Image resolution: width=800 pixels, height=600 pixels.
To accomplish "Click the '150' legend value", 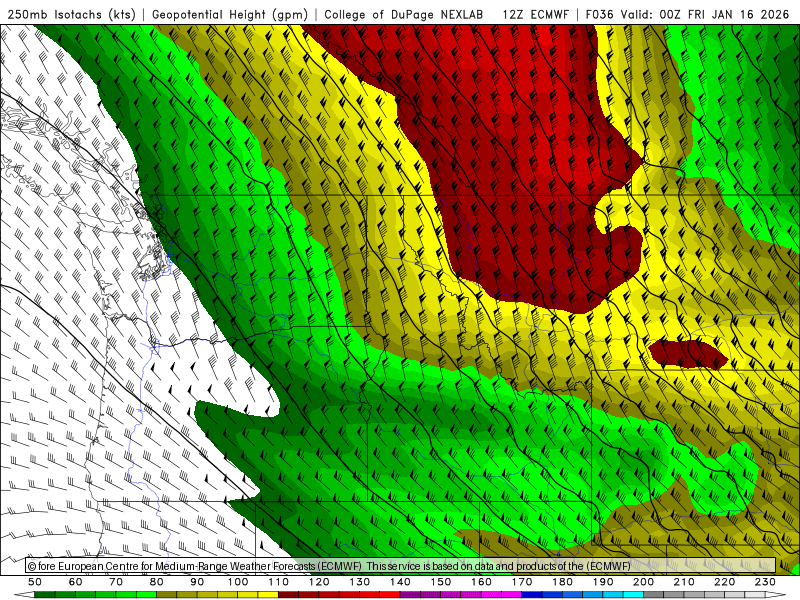I will coord(441,582).
